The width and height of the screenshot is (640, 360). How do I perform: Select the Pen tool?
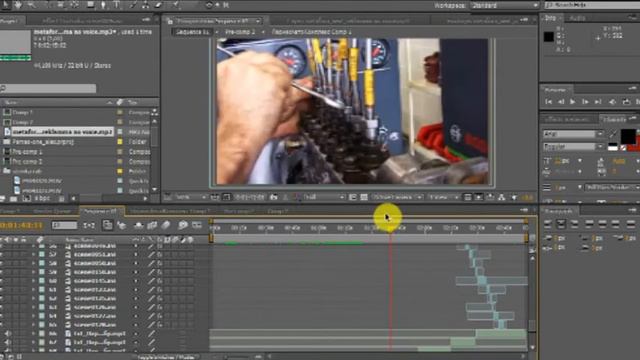pyautogui.click(x=104, y=5)
